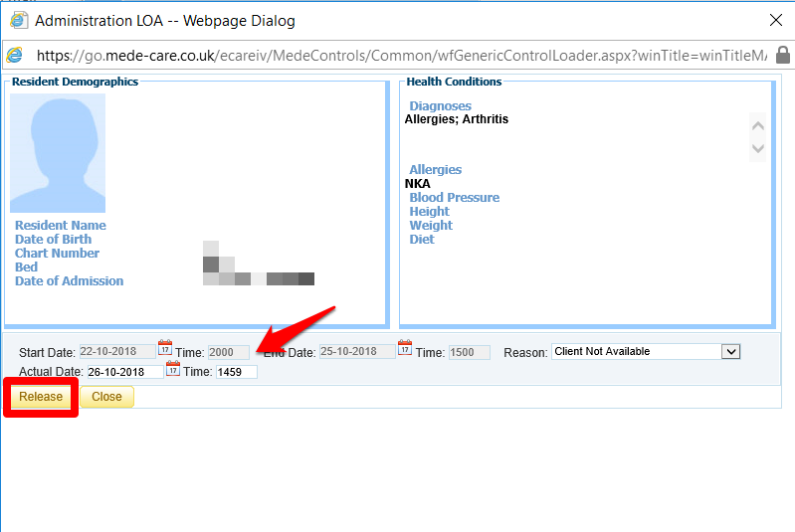Click the Start Date field
This screenshot has height=532, width=795.
point(117,352)
